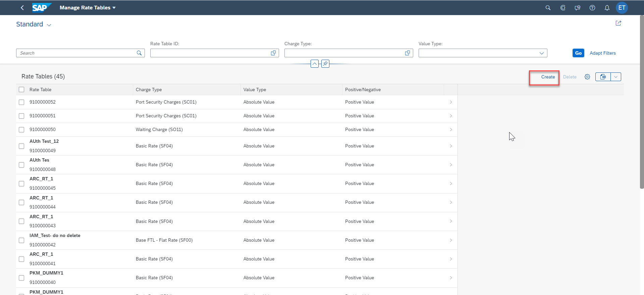Click the Adapt Filters link

click(602, 53)
